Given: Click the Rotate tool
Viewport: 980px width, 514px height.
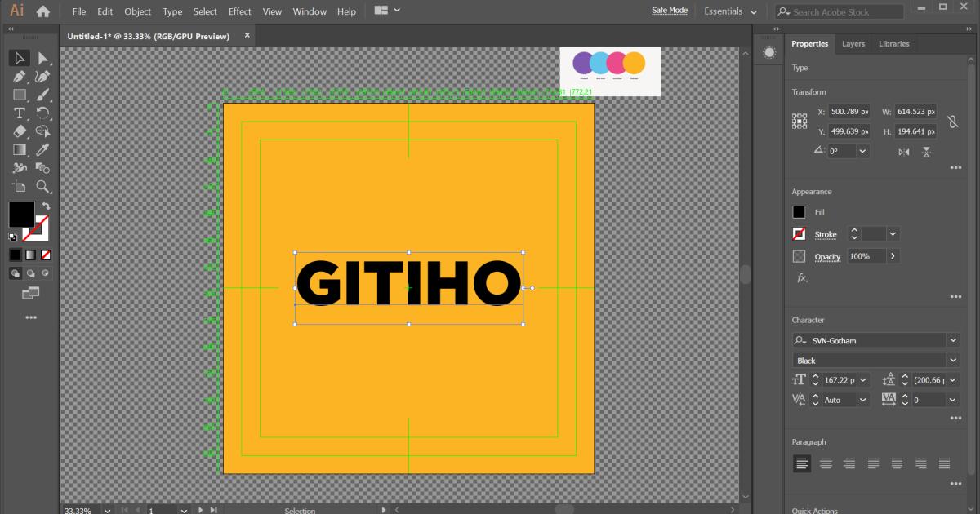Looking at the screenshot, I should point(43,113).
